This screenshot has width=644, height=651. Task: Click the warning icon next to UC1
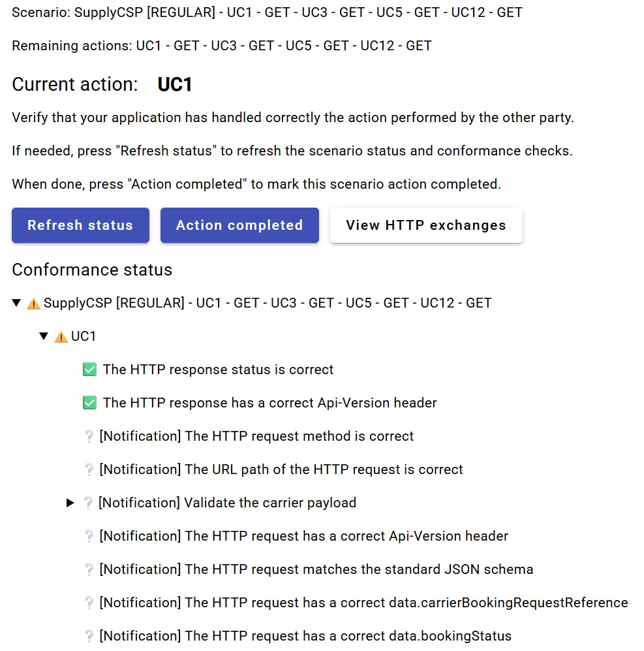point(61,337)
